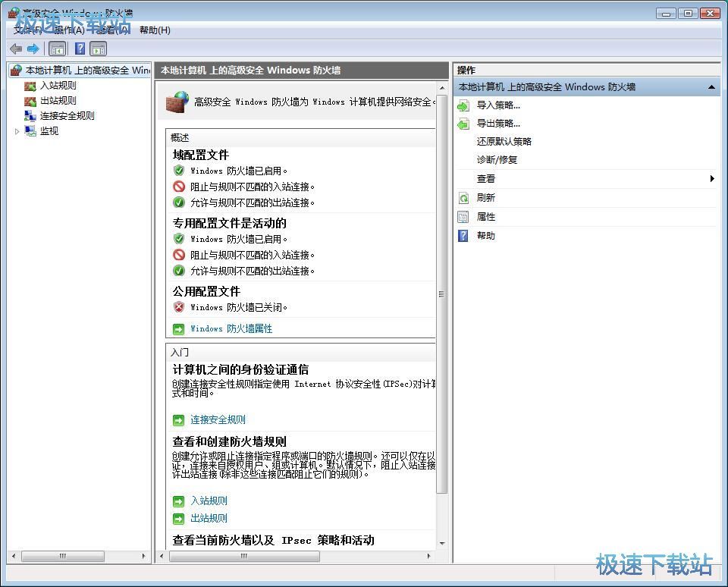Screen dimensions: 728x587
Task: Click the red shield icon under 公用配置文件
Action: pos(179,307)
